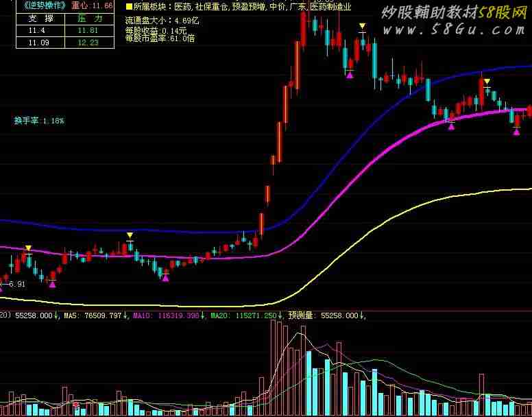The height and width of the screenshot is (417, 532).
Task: Click the 医药 sector label
Action: point(182,6)
